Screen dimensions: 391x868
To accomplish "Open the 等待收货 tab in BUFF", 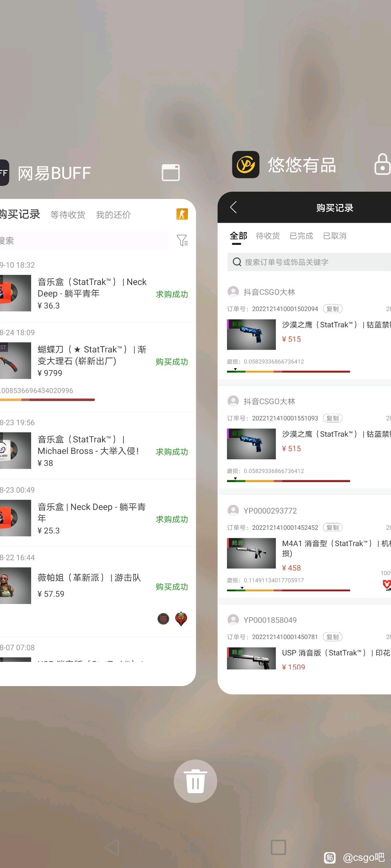I will (68, 214).
